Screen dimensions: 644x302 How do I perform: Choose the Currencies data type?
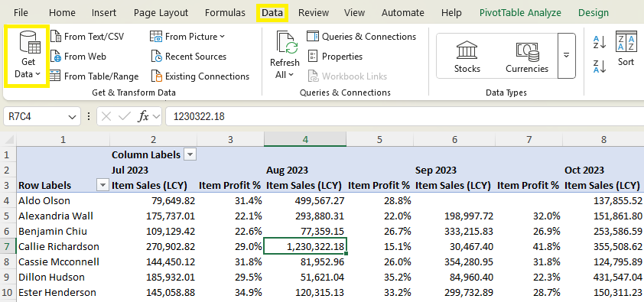point(527,57)
